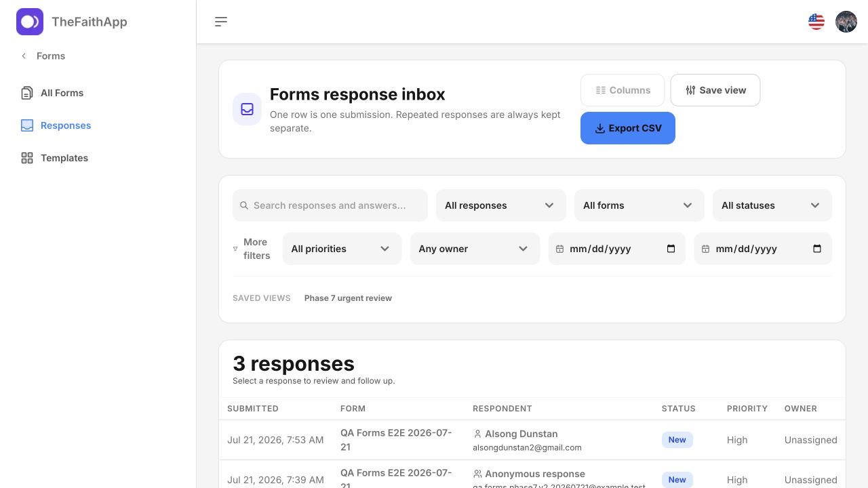Sort by FORM column header
Viewport: 868px width, 488px height.
(x=353, y=409)
